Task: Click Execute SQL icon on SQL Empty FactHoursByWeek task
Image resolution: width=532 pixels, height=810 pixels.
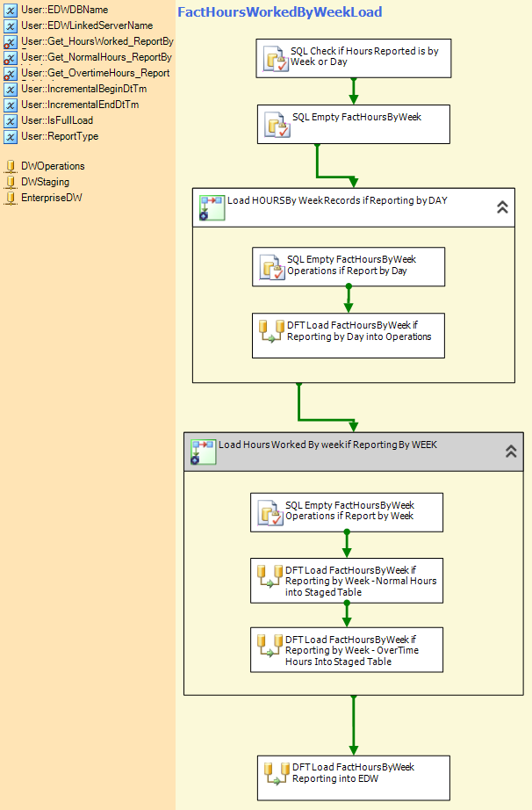Action: pyautogui.click(x=277, y=125)
